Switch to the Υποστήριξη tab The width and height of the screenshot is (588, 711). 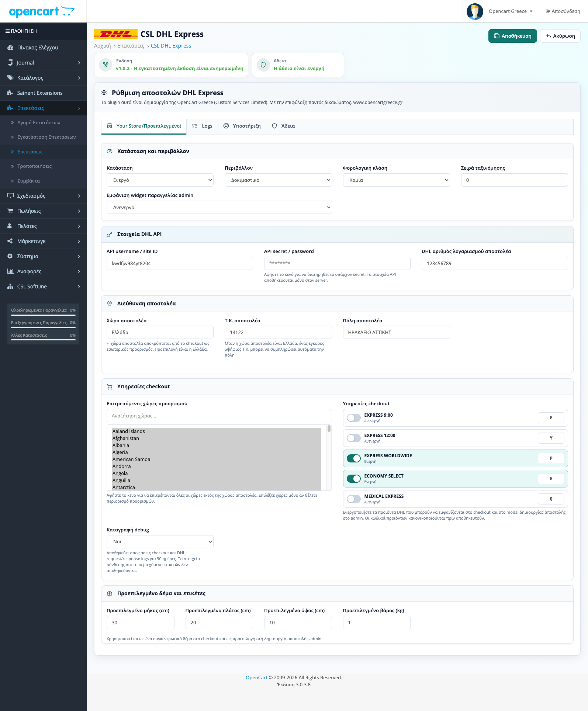click(x=242, y=126)
